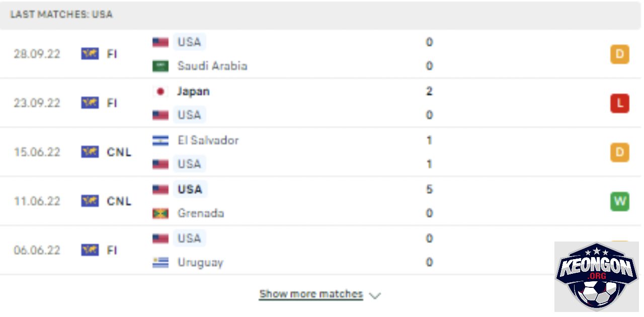This screenshot has height=317, width=644.
Task: Click the competition icon beside the 23.09.22 FI match
Action: [90, 103]
